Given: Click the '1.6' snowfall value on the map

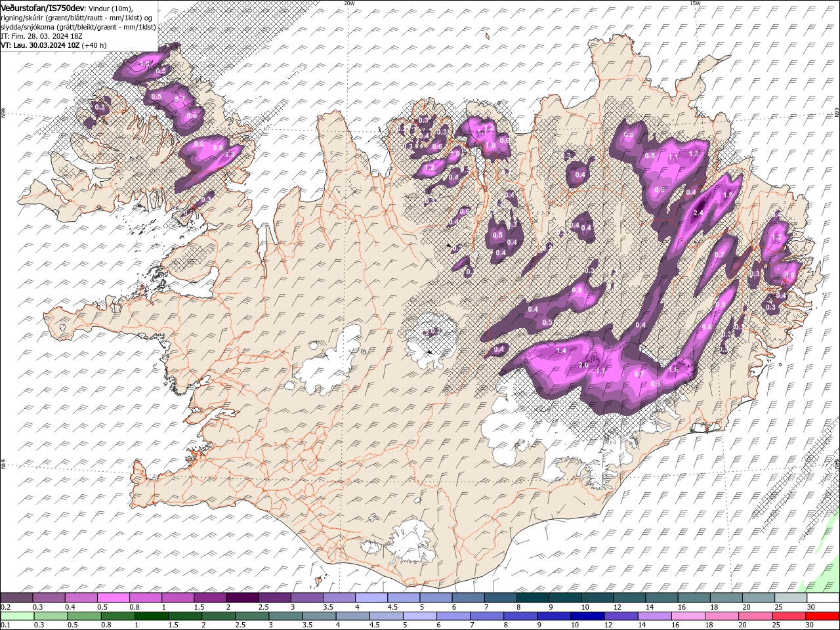Looking at the screenshot, I should click(x=673, y=369).
